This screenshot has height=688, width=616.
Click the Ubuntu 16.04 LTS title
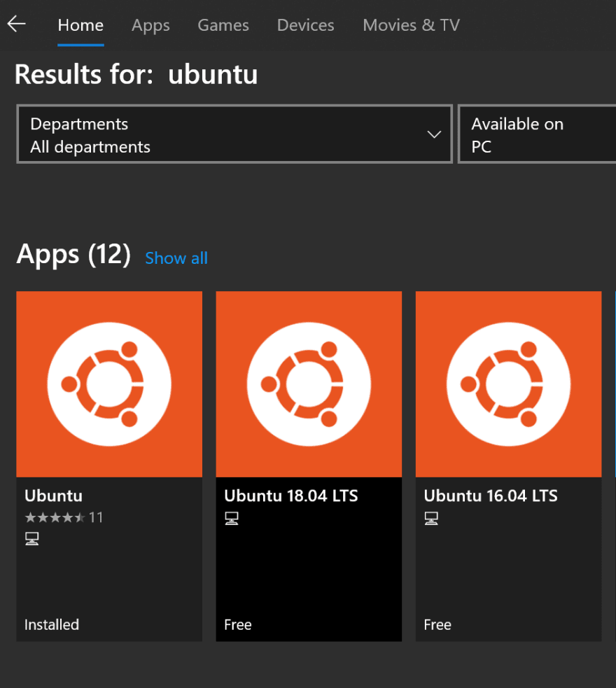(x=491, y=496)
